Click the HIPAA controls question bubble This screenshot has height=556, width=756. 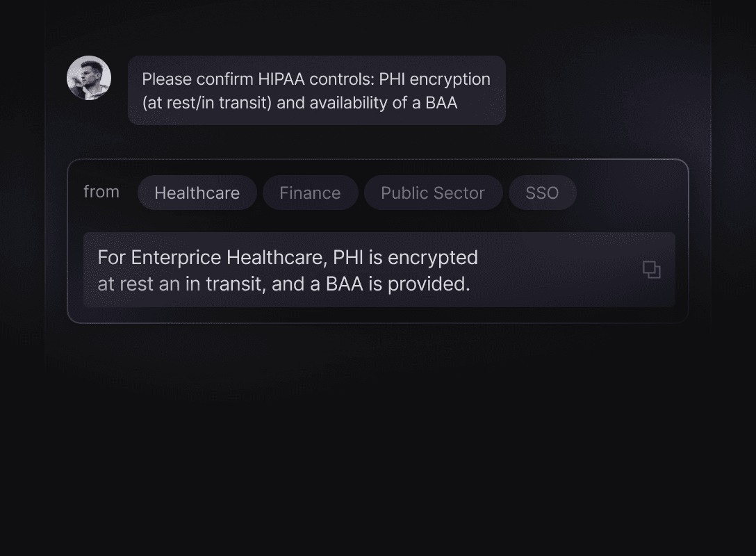coord(317,90)
